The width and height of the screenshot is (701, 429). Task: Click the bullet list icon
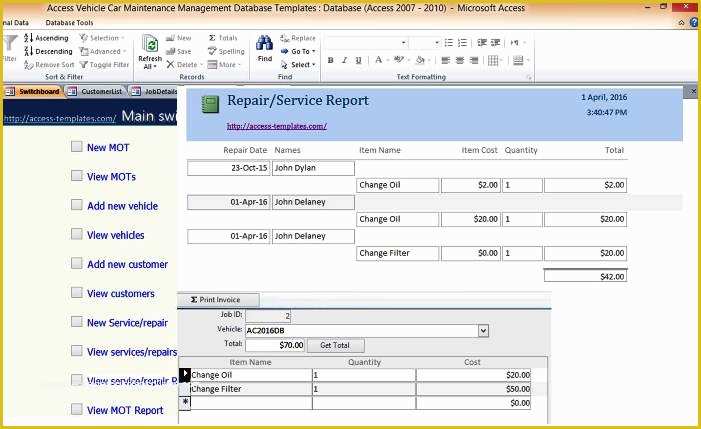[x=448, y=42]
